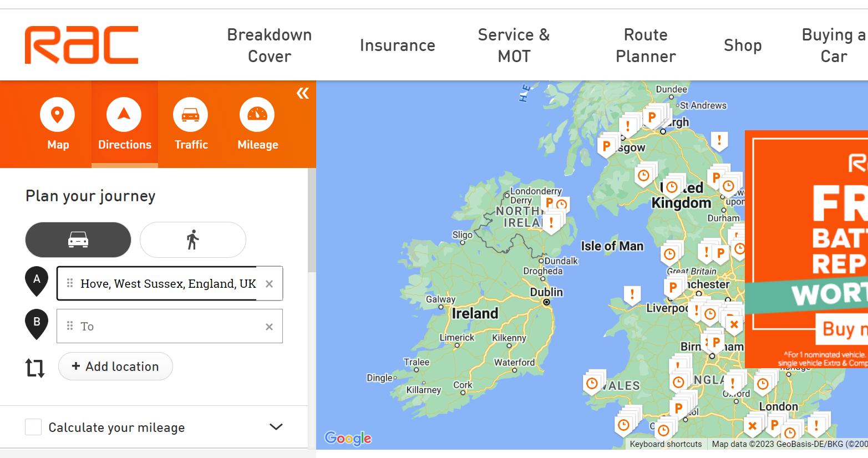Click the 'To' destination field

click(170, 326)
